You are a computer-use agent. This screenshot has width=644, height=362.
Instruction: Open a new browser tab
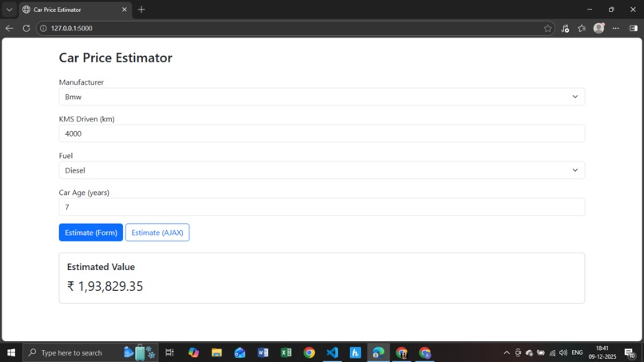(x=141, y=10)
